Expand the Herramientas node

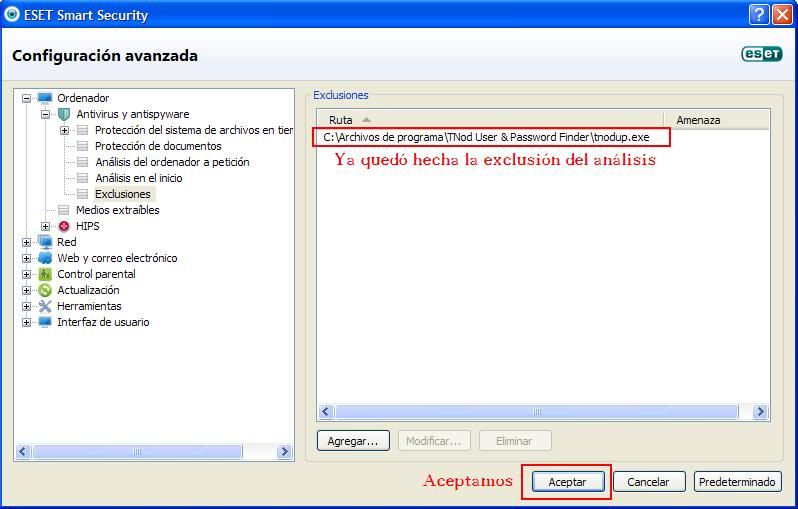coord(26,306)
